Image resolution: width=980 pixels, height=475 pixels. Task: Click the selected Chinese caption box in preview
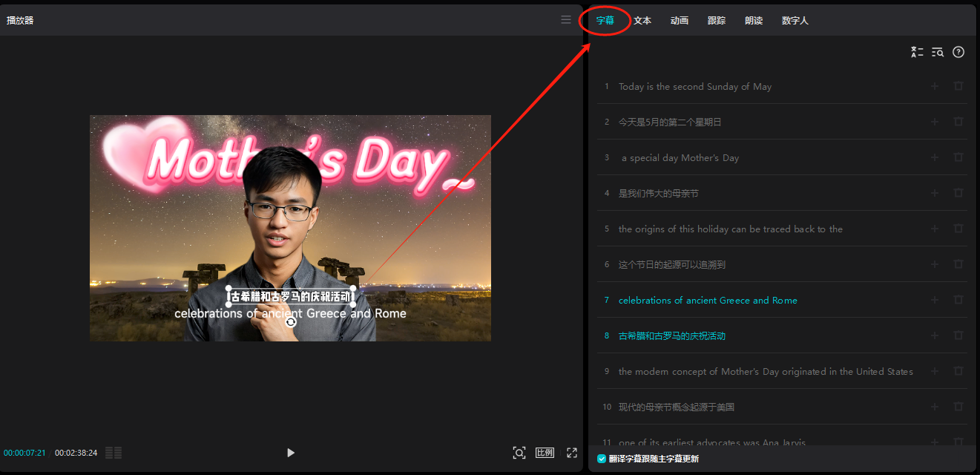(291, 296)
